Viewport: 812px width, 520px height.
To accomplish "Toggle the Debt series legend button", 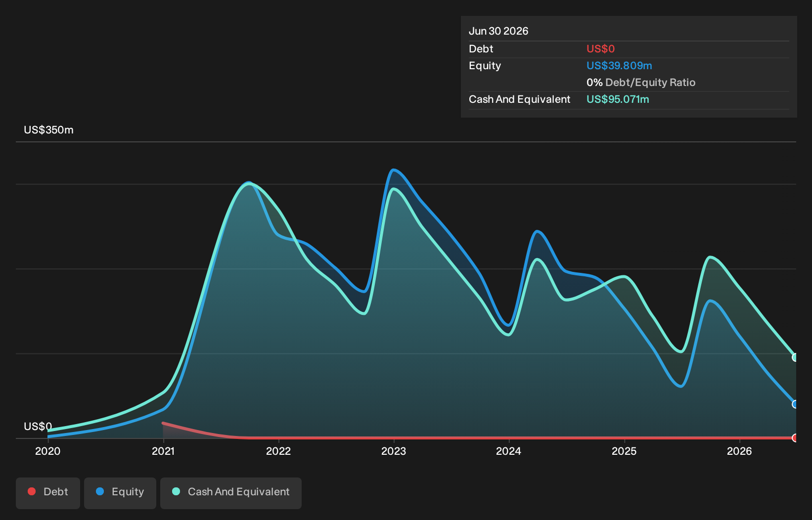I will tap(48, 493).
